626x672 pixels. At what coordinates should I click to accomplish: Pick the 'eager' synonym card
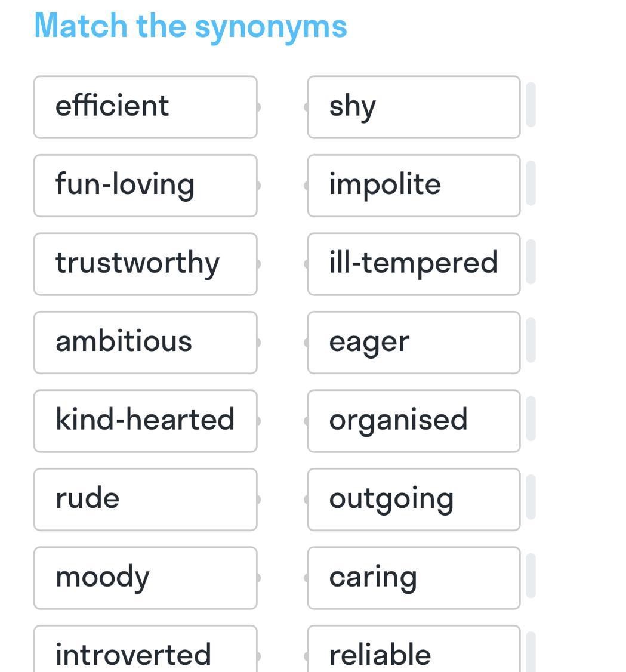[x=414, y=343]
